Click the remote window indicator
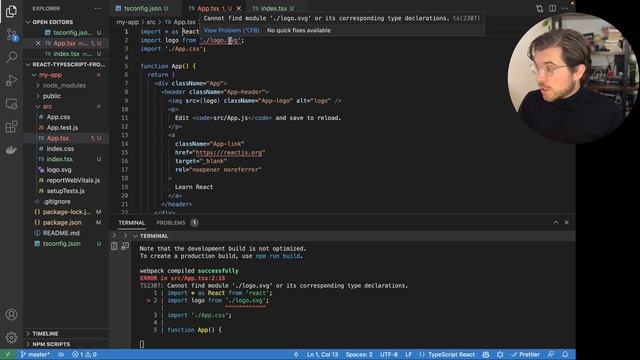 point(7,354)
